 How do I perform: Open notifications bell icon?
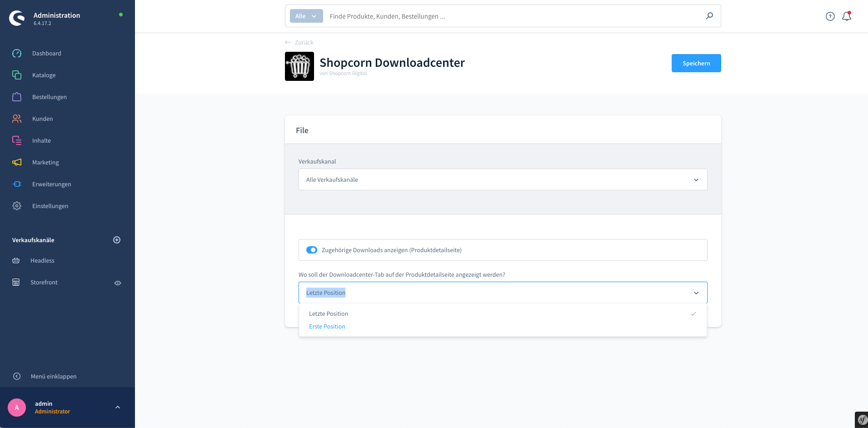tap(847, 16)
